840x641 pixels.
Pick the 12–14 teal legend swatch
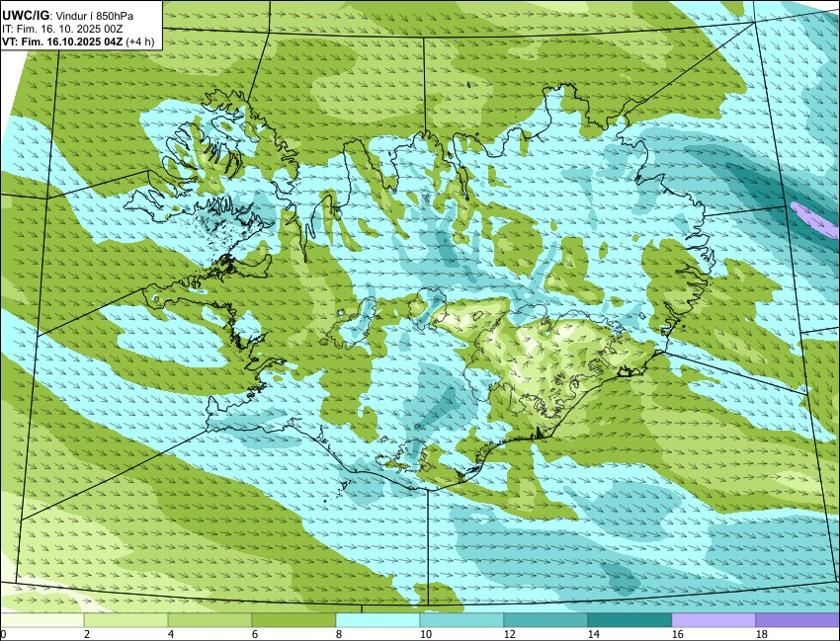546,620
